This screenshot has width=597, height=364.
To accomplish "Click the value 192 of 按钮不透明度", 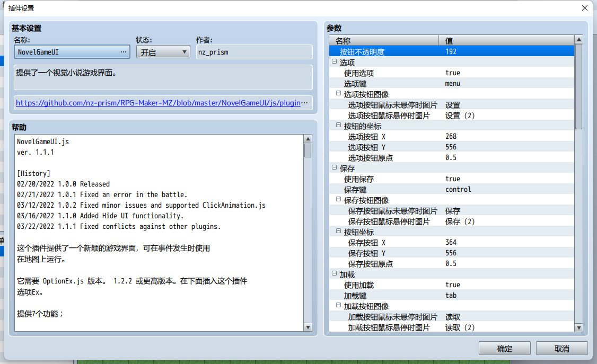I will [451, 51].
